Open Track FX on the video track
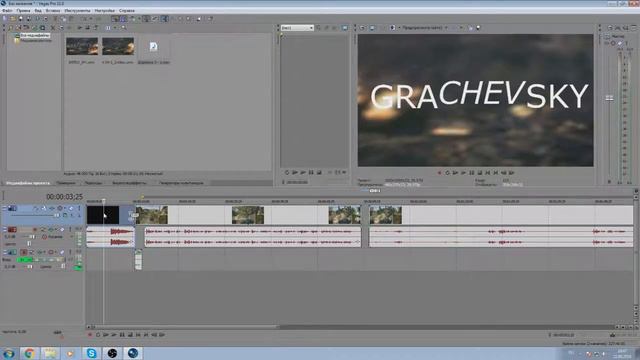The height and width of the screenshot is (360, 640). point(52,208)
